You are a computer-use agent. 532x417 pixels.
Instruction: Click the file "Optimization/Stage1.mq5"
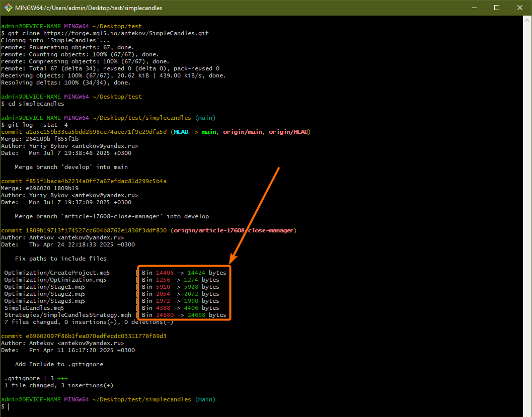click(45, 287)
